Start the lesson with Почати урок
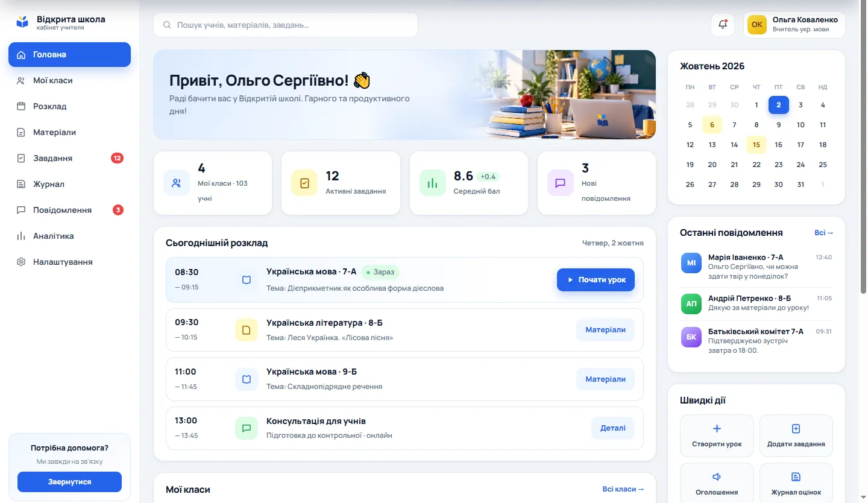 tap(596, 280)
